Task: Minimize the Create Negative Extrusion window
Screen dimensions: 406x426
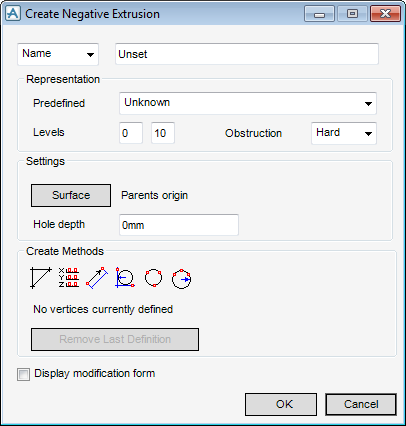Action: tap(319, 14)
